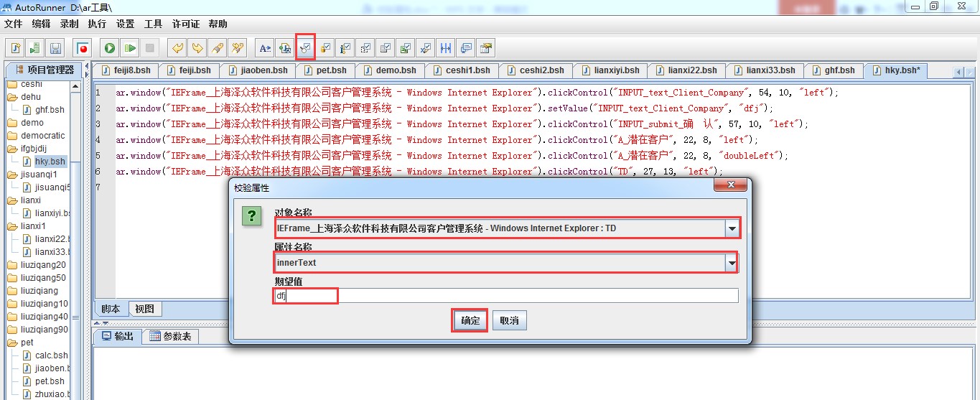Open the 许可证 menu
Viewport: 980px width, 400px height.
click(187, 24)
